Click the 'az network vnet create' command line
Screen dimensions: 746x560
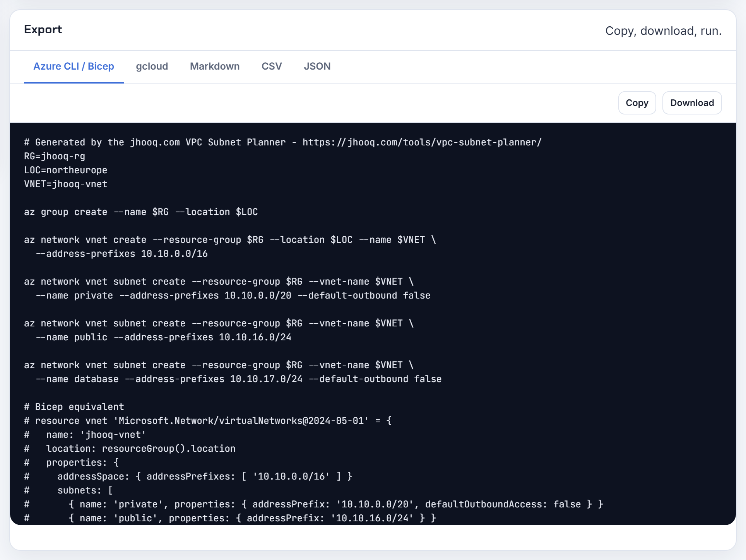[x=230, y=240]
